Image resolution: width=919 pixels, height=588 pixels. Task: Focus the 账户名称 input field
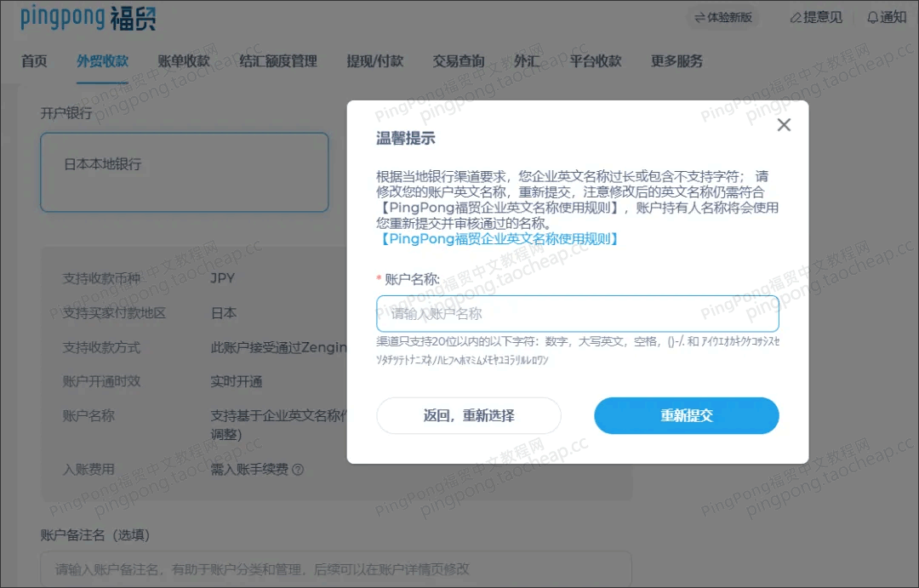click(x=577, y=314)
